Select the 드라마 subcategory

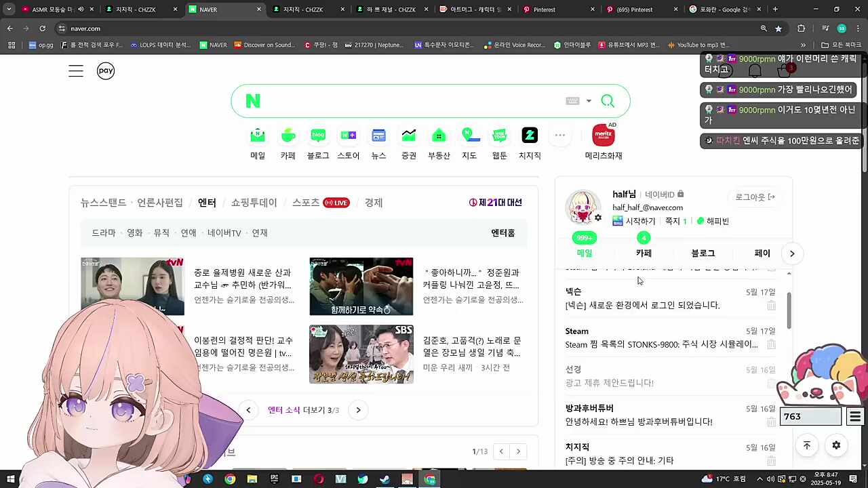tap(104, 232)
